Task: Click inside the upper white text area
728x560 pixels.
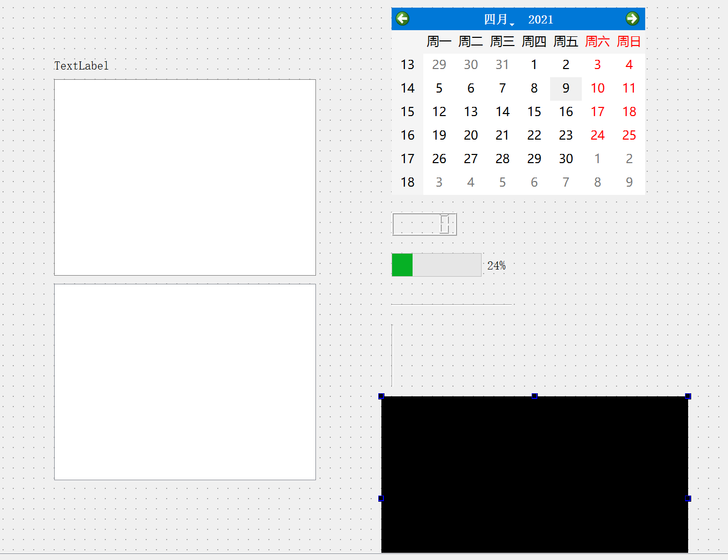Action: (x=185, y=177)
